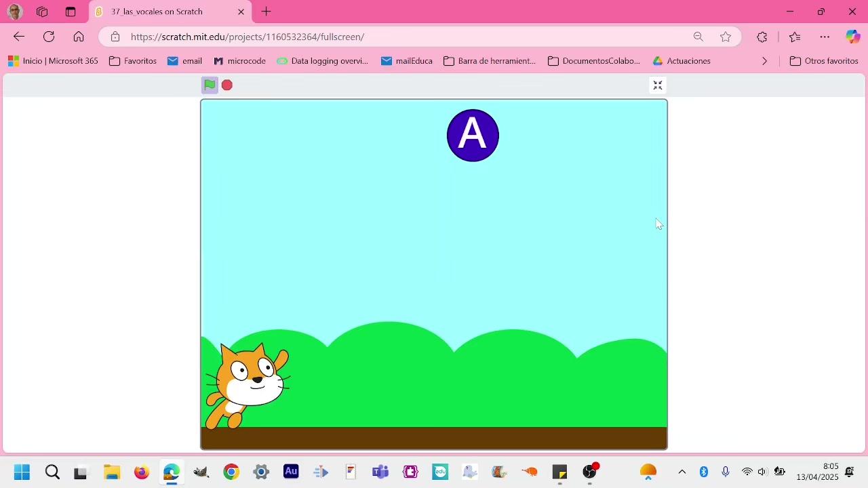Close the 37_las_vocales Scratch tab
This screenshot has width=868, height=488.
tap(241, 12)
